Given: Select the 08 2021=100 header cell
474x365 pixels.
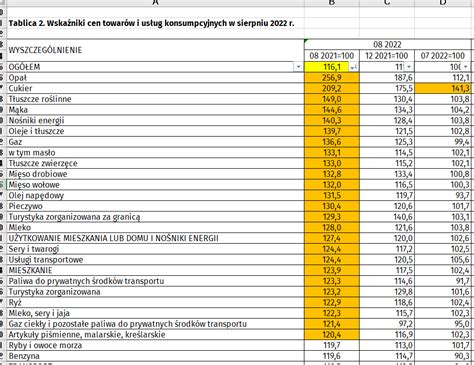Looking at the screenshot, I should pyautogui.click(x=332, y=56).
